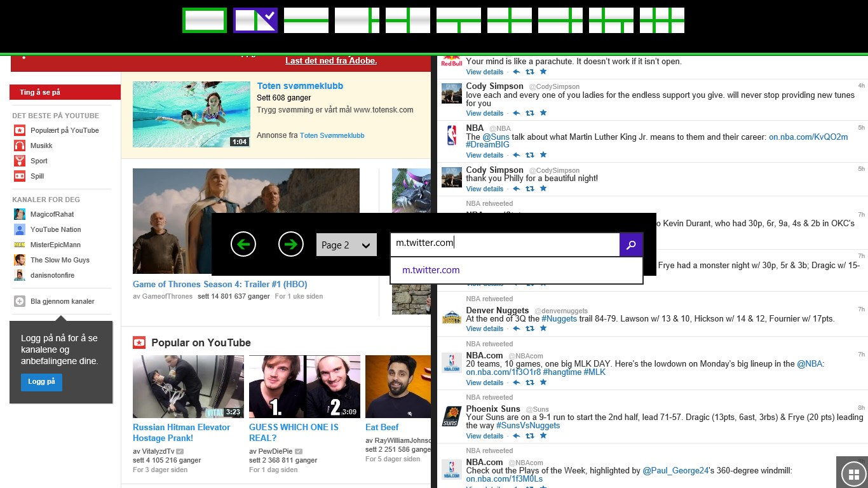Image resolution: width=868 pixels, height=488 pixels.
Task: Click the Sport category icon
Action: [18, 161]
